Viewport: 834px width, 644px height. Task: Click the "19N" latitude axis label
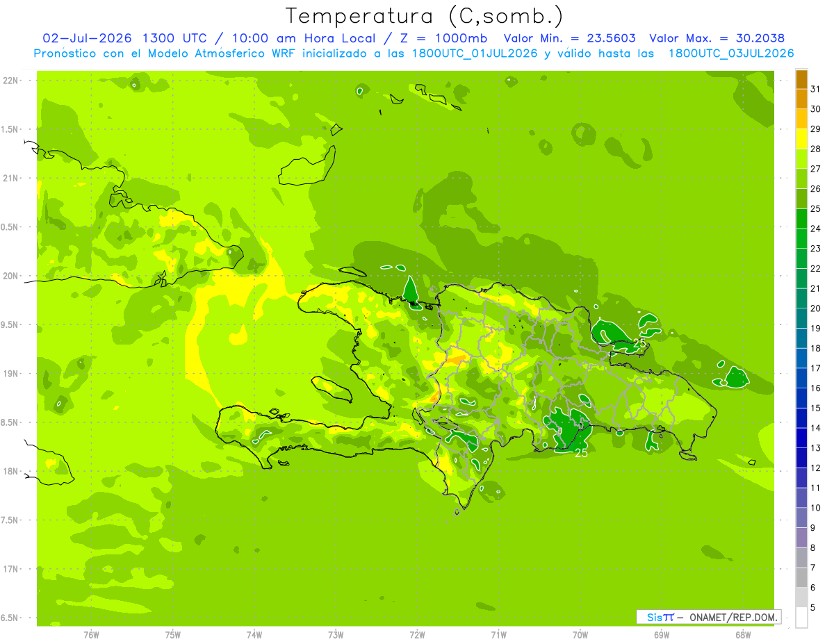pyautogui.click(x=10, y=374)
